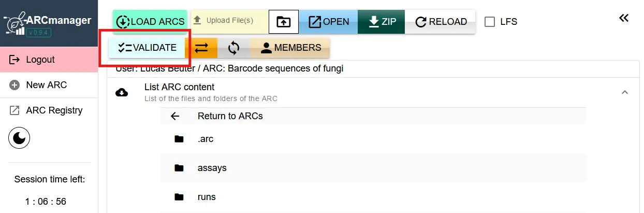Click the cloud download icon

(122, 92)
